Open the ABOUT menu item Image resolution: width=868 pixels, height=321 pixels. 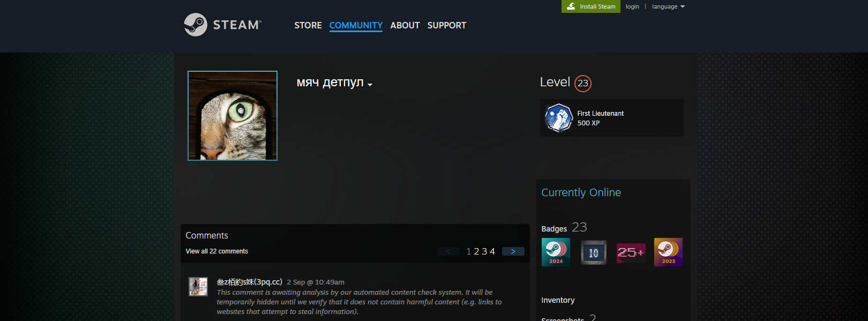[405, 25]
